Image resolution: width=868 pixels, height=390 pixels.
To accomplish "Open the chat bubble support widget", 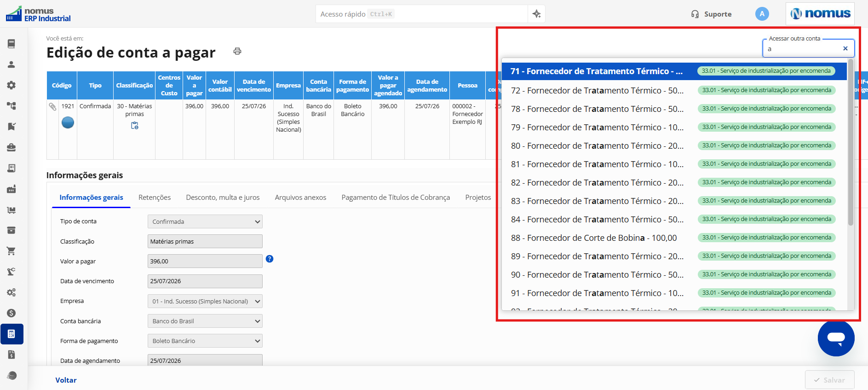I will [x=836, y=338].
